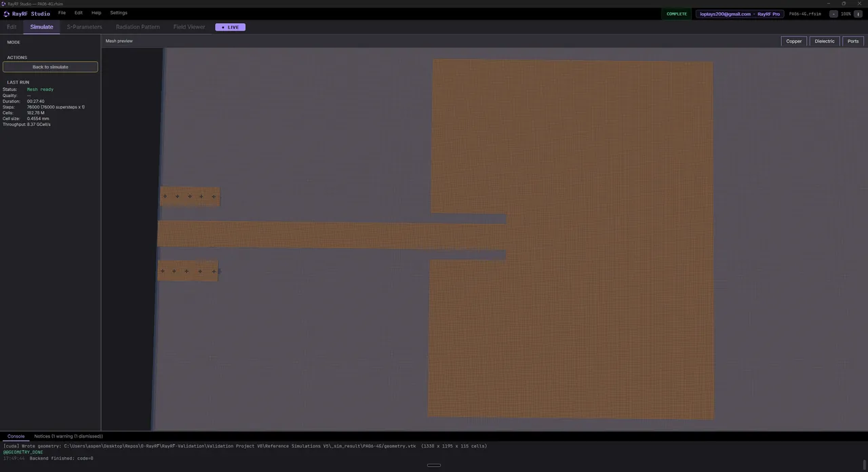Click the Mesh preview label
This screenshot has height=472, width=868.
click(119, 41)
